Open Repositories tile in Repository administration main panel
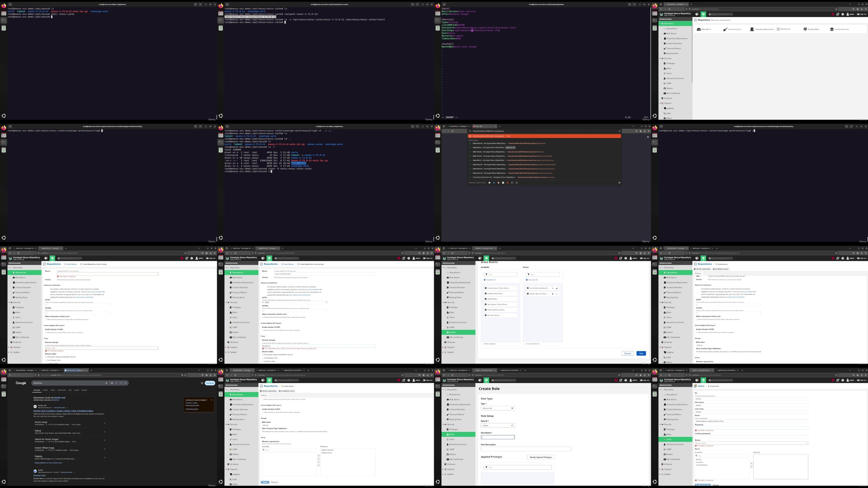This screenshot has height=488, width=868. [x=784, y=29]
